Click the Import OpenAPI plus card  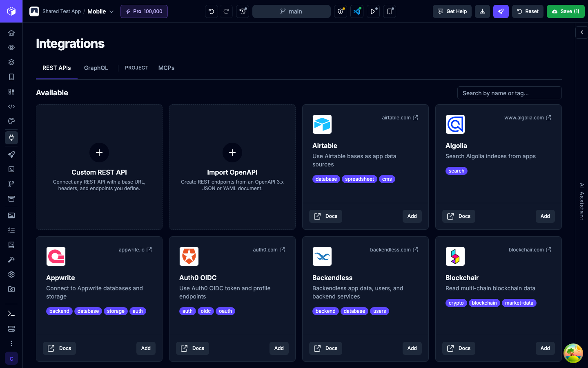[x=232, y=167]
